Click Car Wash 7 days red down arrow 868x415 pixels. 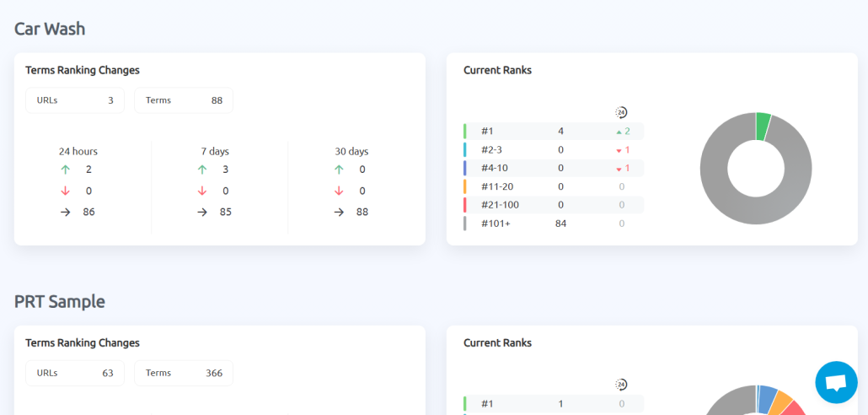(202, 191)
